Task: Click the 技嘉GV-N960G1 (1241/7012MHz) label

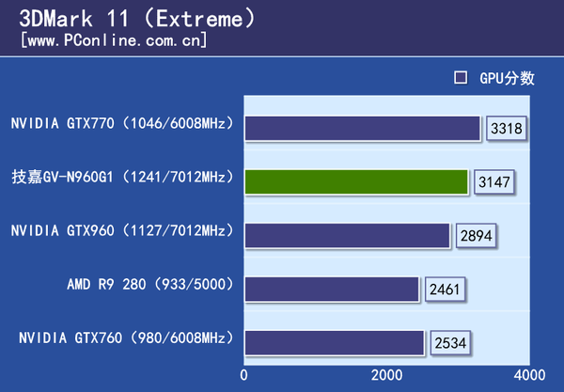Action: pyautogui.click(x=122, y=177)
